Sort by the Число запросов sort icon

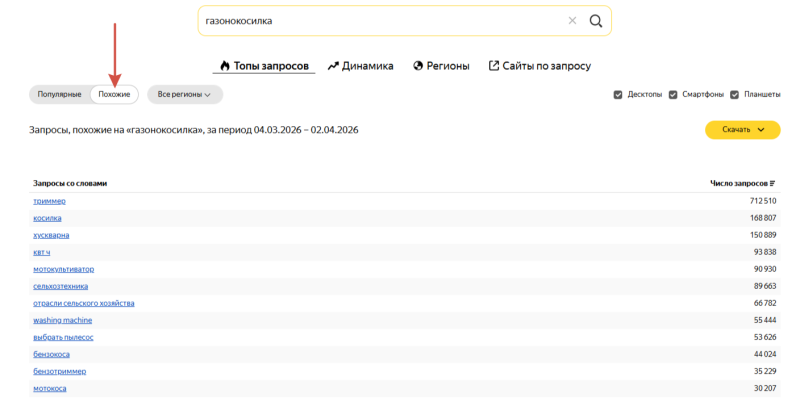click(x=772, y=183)
